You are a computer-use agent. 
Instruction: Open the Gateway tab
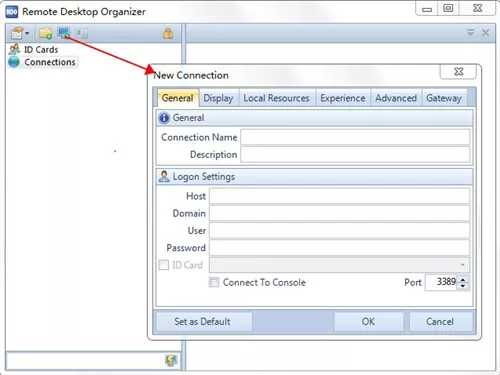click(444, 98)
